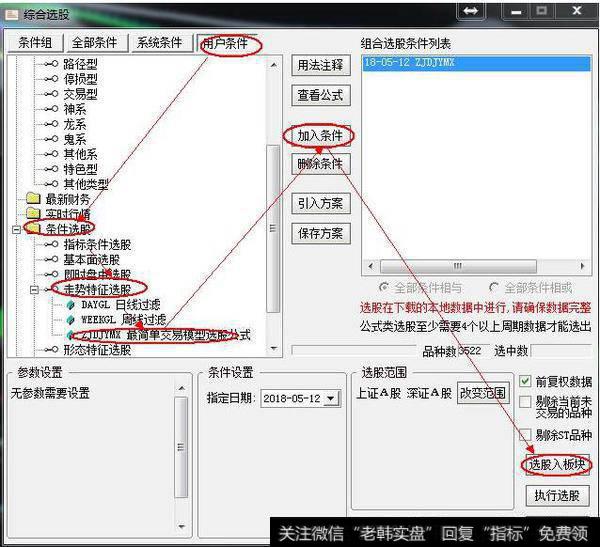Screen dimensions: 600x547
Task: Click the 特色型 node icon
Action: coord(51,169)
